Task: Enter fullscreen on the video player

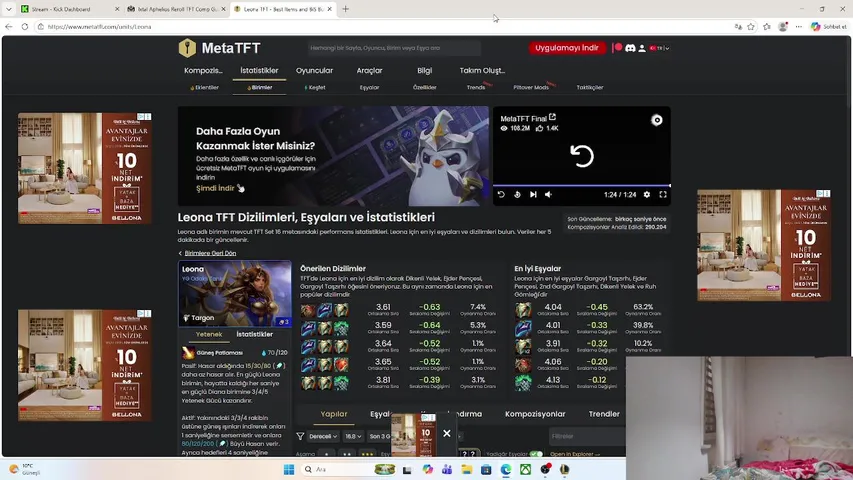Action: tap(663, 194)
